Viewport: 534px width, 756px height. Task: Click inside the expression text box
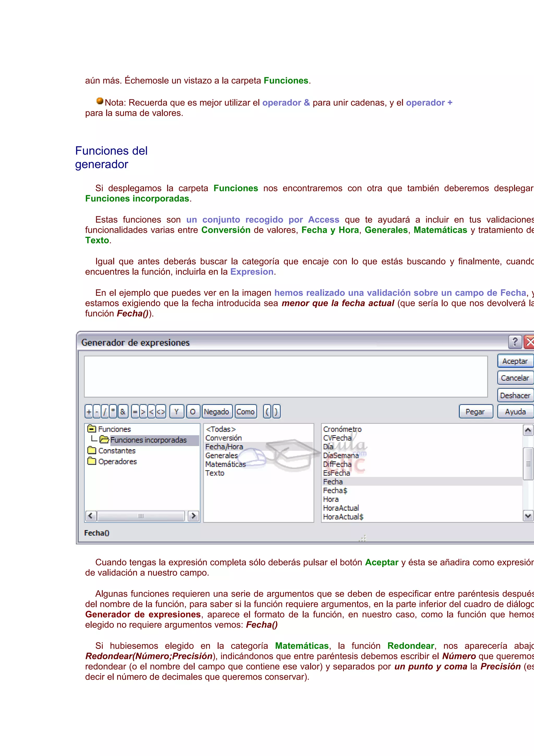click(x=286, y=376)
